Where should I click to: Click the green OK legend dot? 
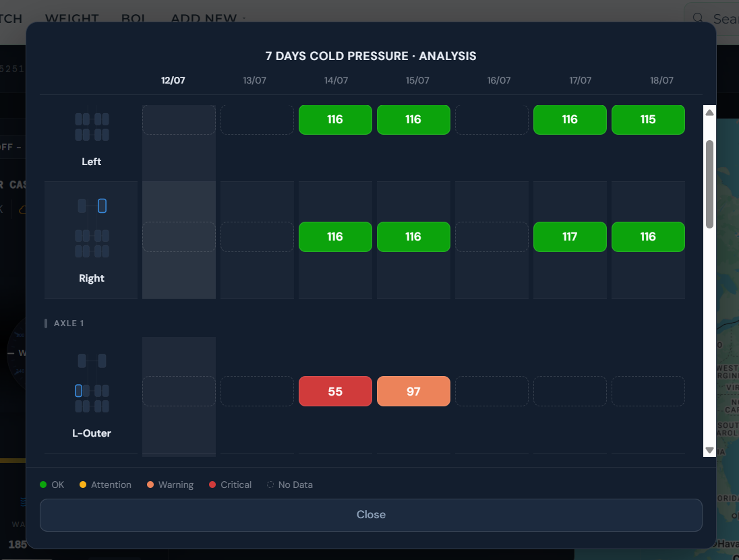(x=43, y=485)
